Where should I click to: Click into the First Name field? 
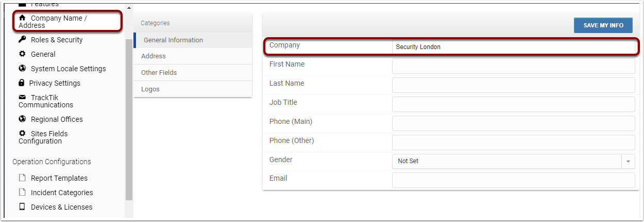point(514,66)
